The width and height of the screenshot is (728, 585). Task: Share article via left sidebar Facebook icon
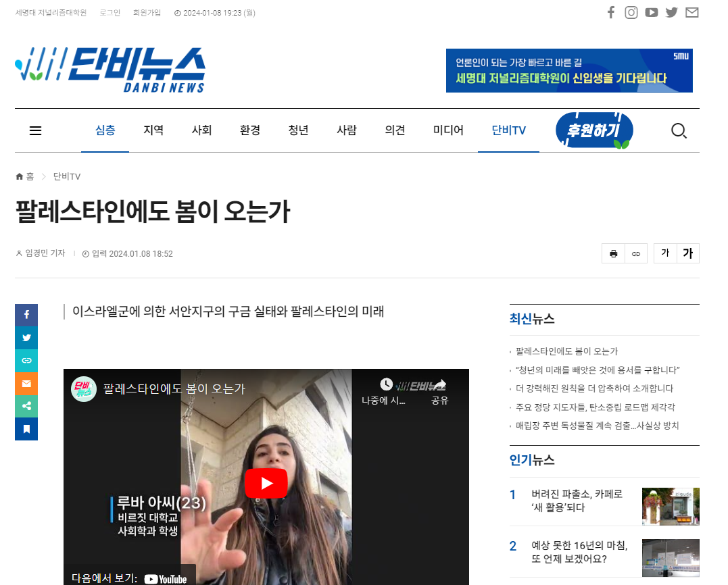point(26,315)
